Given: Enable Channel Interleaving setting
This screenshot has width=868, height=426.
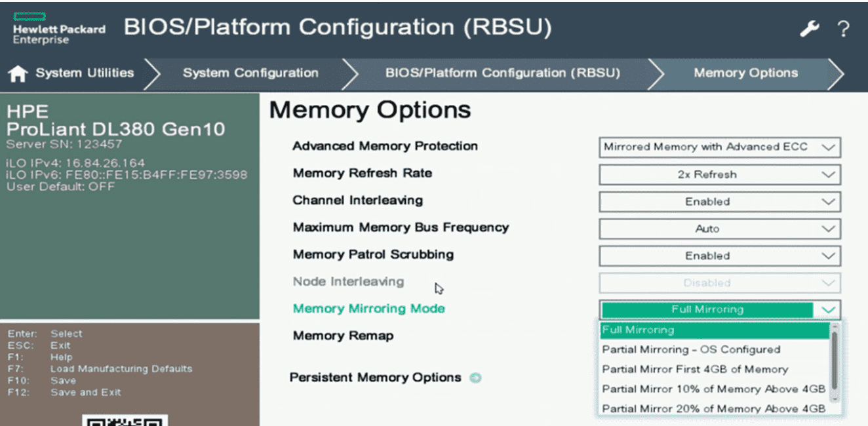Looking at the screenshot, I should 719,202.
